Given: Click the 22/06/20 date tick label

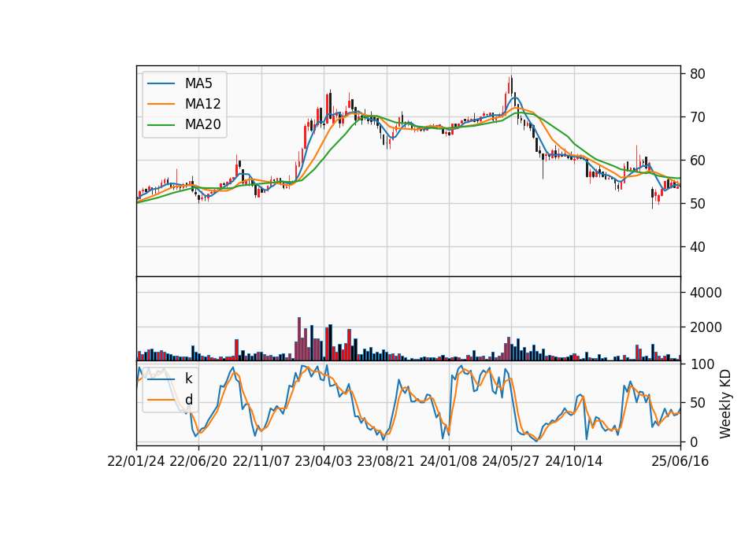Looking at the screenshot, I should pyautogui.click(x=198, y=462).
